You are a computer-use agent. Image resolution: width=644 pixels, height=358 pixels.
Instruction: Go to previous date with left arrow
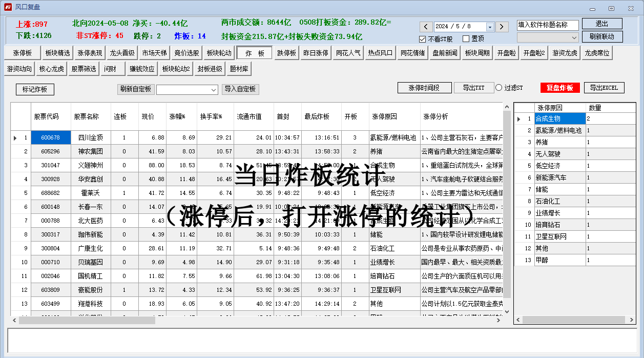pos(426,27)
